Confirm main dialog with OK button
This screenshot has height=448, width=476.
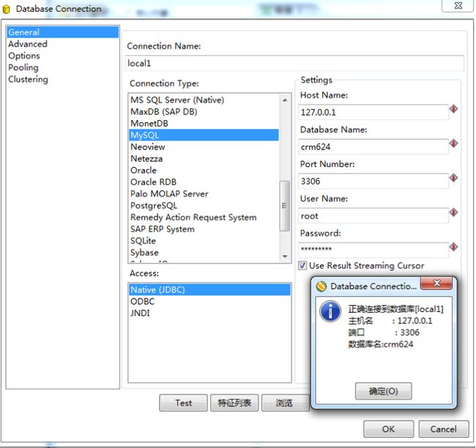(x=389, y=429)
